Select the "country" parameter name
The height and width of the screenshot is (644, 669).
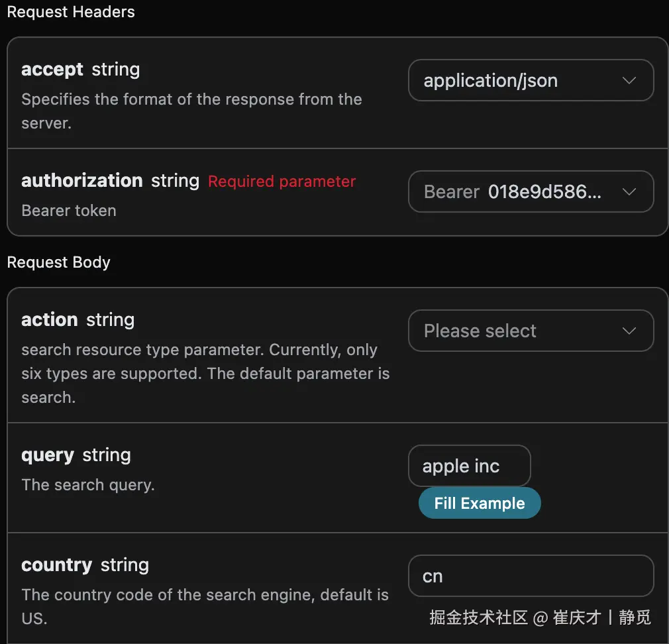[x=57, y=565]
